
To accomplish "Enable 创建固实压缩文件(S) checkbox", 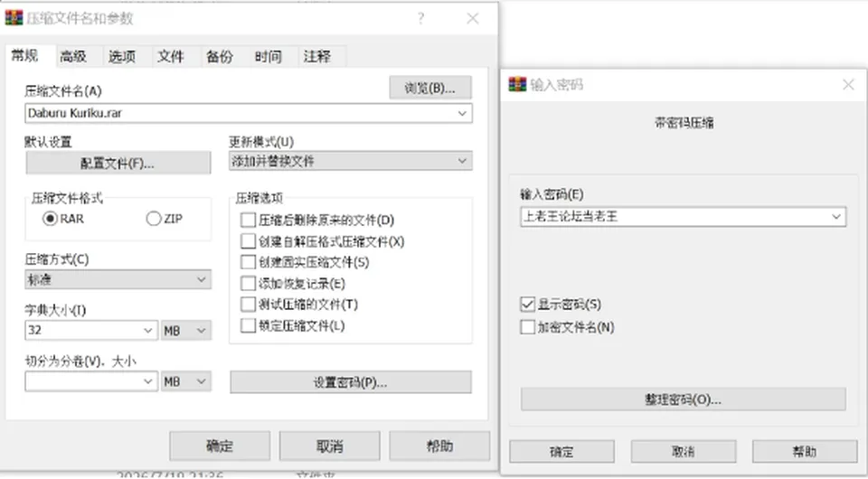I will (x=248, y=262).
